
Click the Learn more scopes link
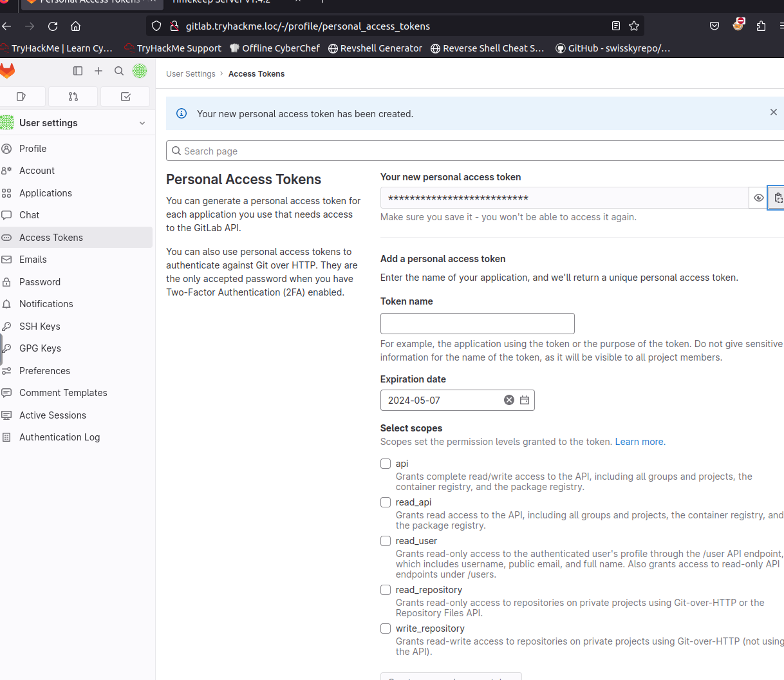640,442
